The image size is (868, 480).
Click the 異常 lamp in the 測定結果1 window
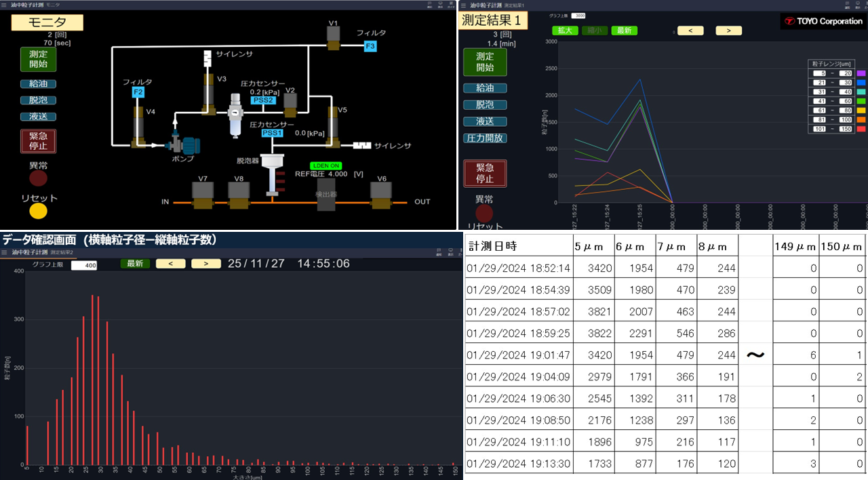tap(484, 214)
